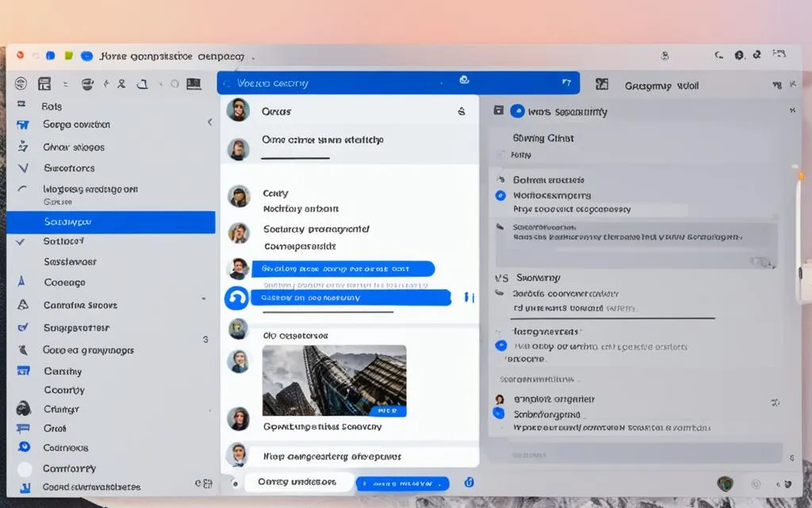Select the blue radio option in the settings list
This screenshot has height=508, width=812.
[x=500, y=195]
